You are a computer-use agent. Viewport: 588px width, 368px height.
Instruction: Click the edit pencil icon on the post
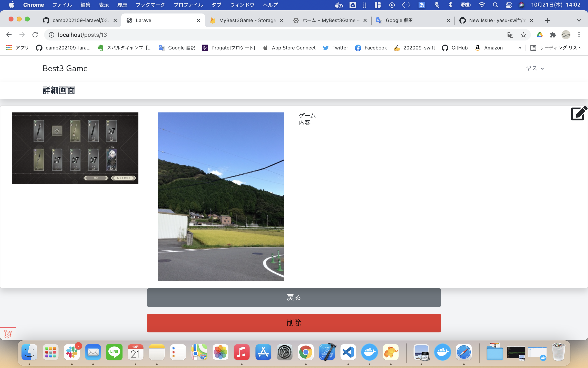[x=579, y=113]
